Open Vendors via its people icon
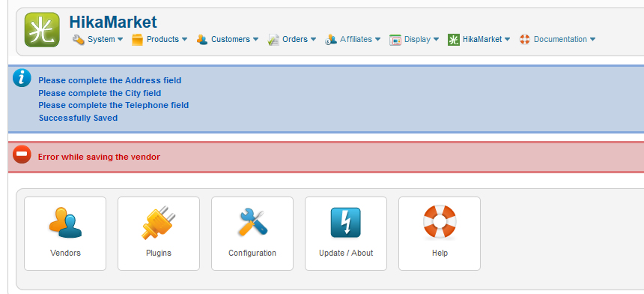 pos(65,223)
